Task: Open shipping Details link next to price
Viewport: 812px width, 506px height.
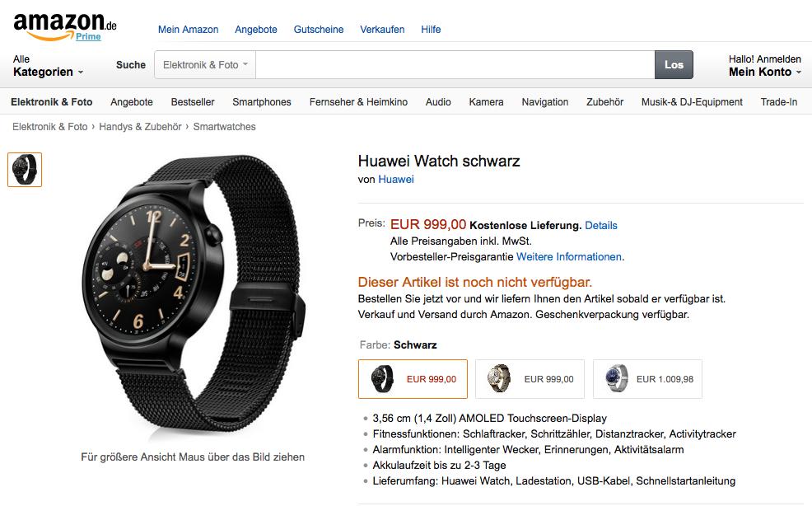Action: point(600,226)
